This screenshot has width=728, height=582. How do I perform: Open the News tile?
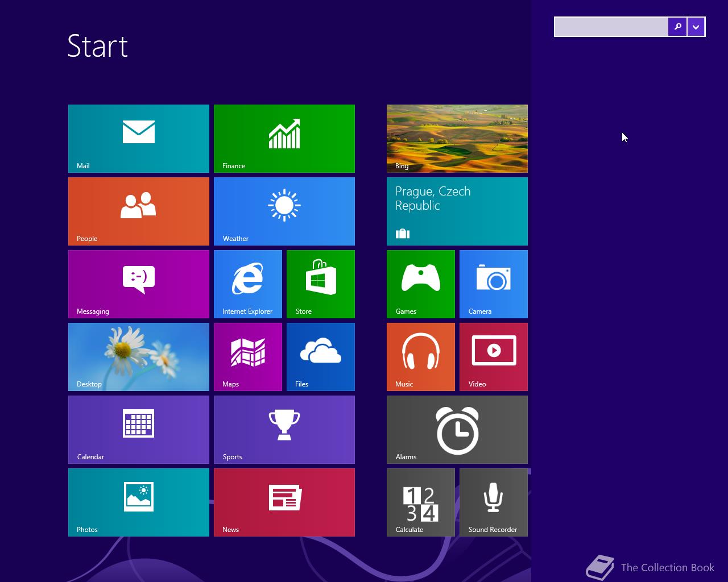coord(284,502)
